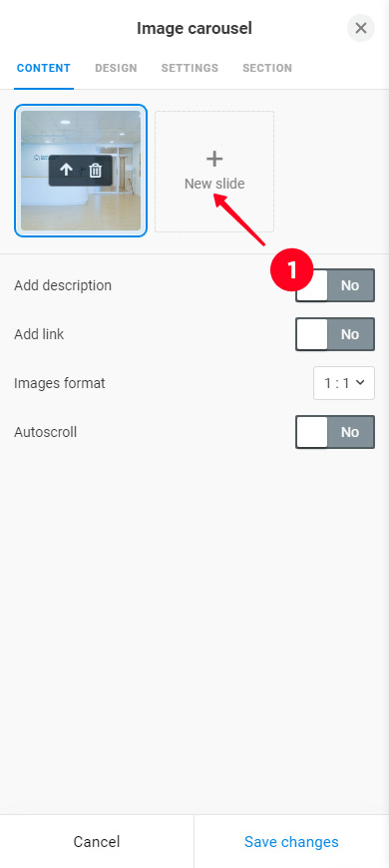389x868 pixels.
Task: Click Save changes
Action: (x=291, y=841)
